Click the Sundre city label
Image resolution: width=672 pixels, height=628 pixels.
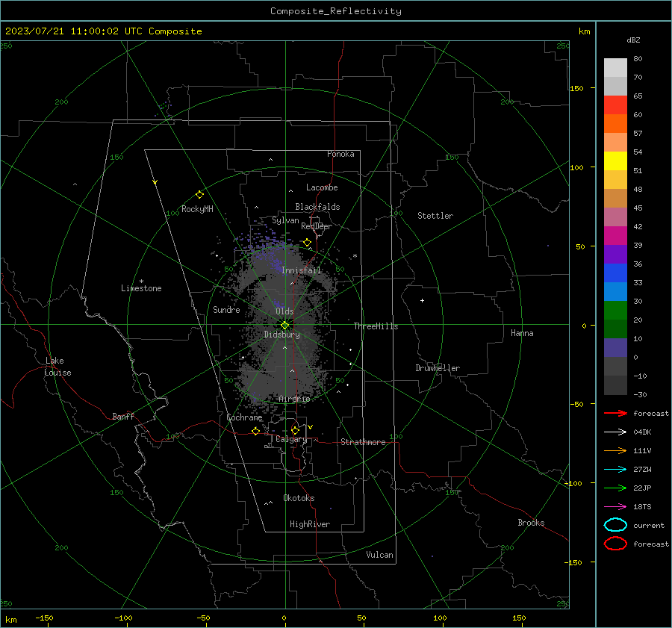[226, 309]
